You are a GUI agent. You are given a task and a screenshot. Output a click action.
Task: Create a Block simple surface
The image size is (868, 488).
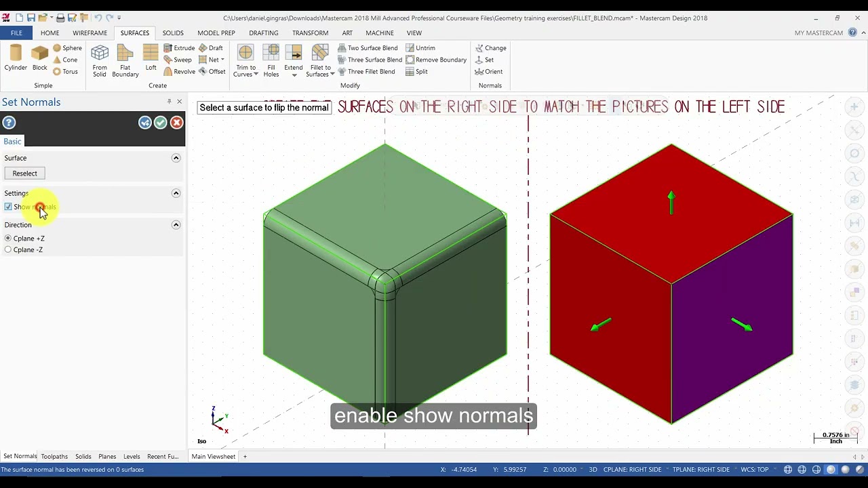click(x=40, y=58)
